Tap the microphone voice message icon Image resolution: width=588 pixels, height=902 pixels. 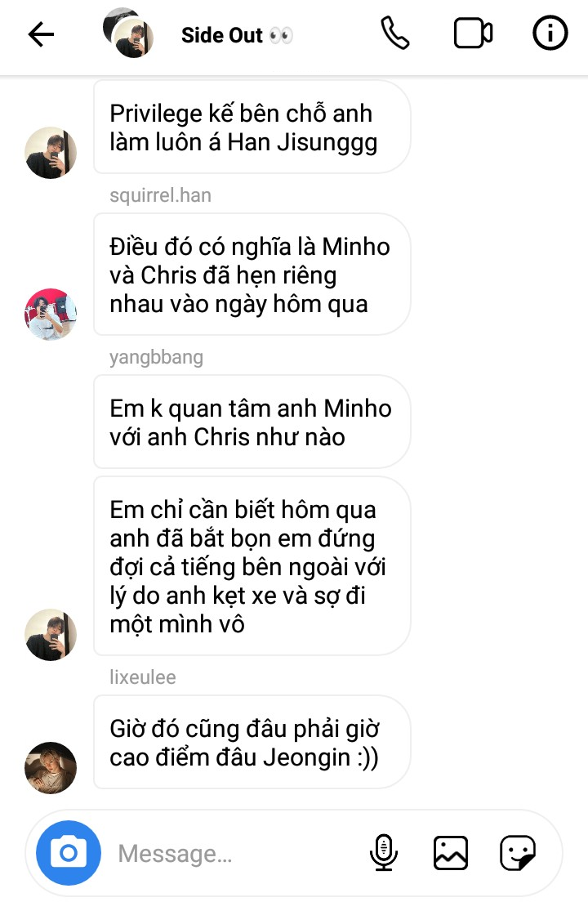[x=383, y=852]
